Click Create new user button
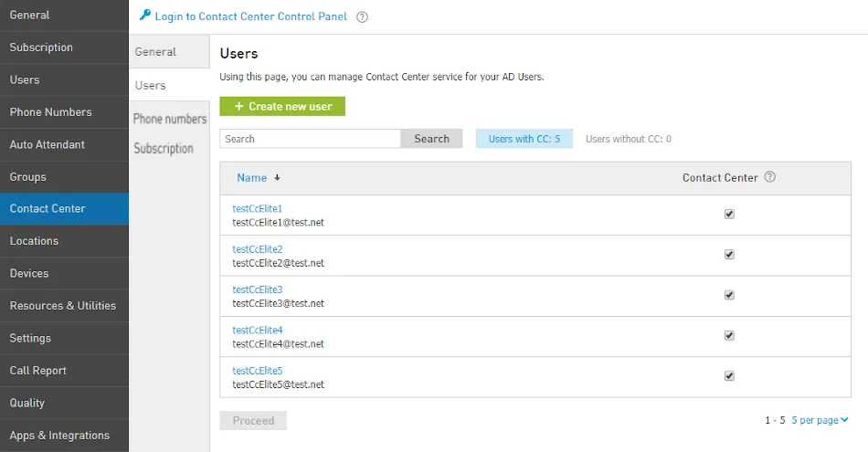868x452 pixels. pos(282,106)
